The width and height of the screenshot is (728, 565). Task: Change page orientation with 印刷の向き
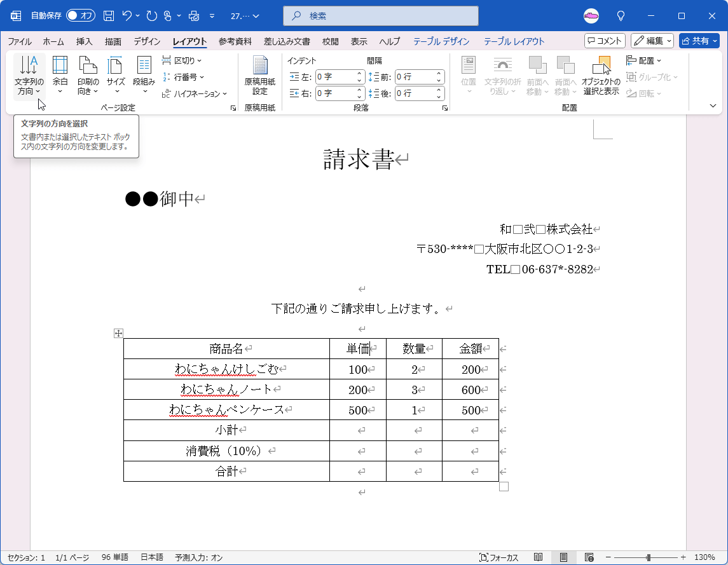click(87, 75)
